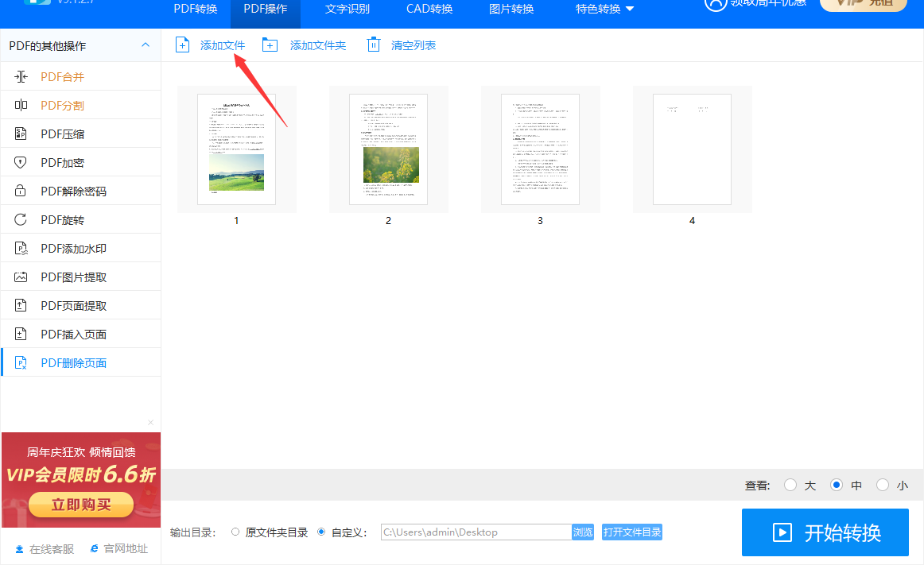This screenshot has height=565, width=924.
Task: Select PDF分割 in sidebar
Action: 81,105
